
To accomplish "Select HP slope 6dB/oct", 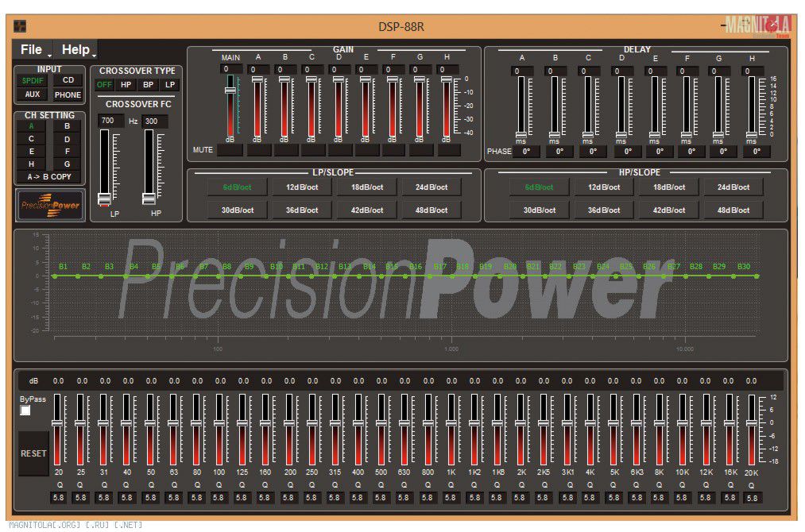I will tap(539, 187).
